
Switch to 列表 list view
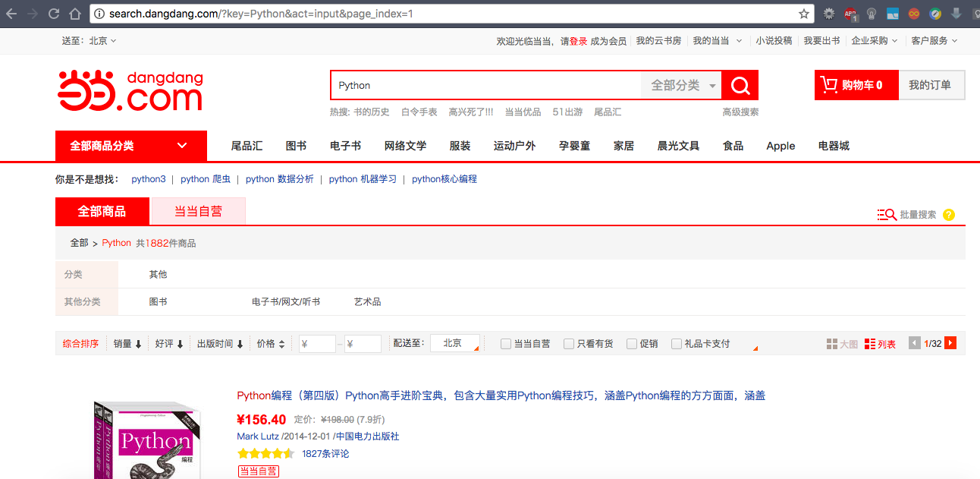[x=880, y=344]
